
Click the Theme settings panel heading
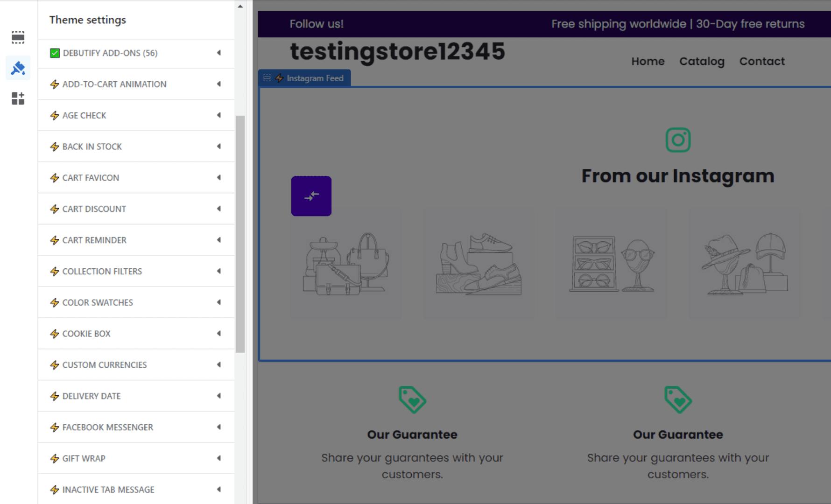point(88,20)
